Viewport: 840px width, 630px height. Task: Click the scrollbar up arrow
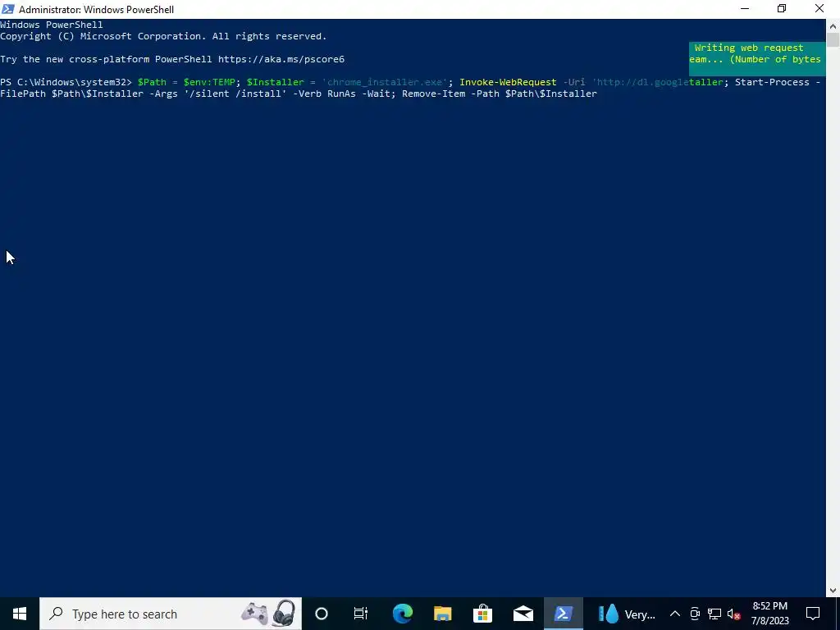coord(833,25)
